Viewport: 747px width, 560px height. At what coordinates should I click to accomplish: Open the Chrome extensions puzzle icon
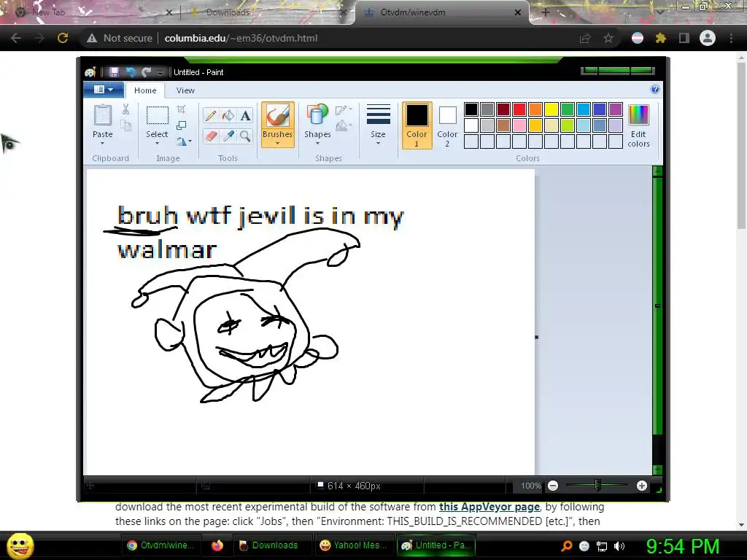pos(660,38)
